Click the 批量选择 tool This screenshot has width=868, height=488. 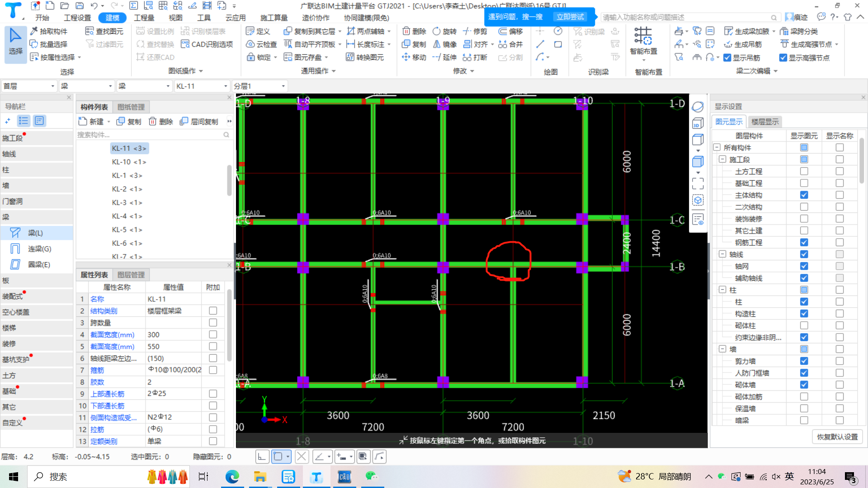pyautogui.click(x=49, y=44)
